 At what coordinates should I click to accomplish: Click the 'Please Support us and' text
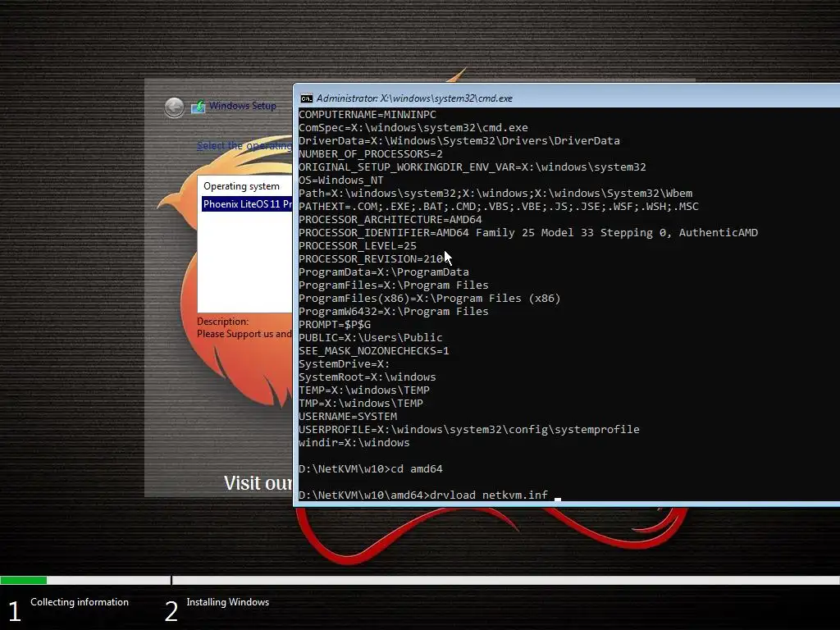point(244,334)
